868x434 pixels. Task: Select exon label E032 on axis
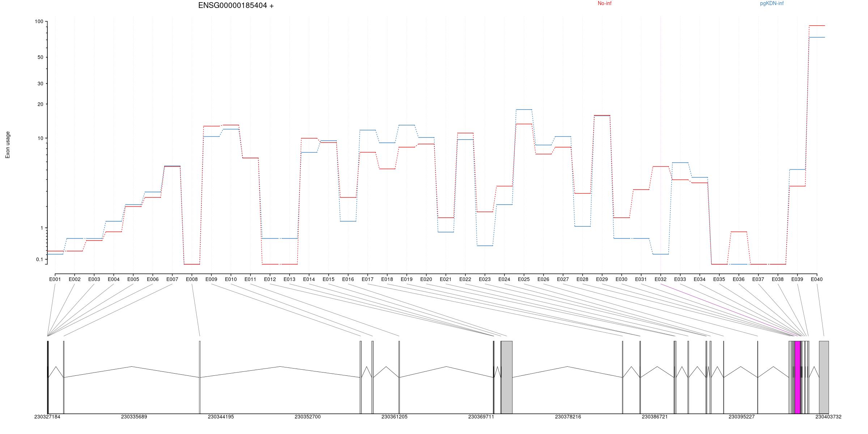[x=660, y=279]
